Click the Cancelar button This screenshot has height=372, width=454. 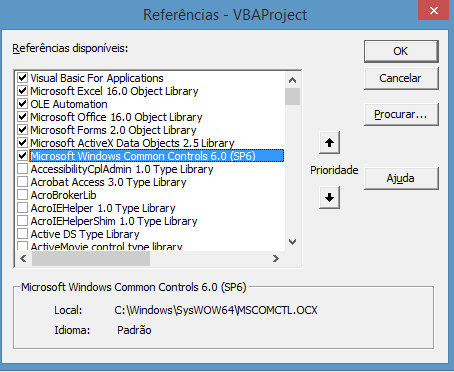pos(401,78)
